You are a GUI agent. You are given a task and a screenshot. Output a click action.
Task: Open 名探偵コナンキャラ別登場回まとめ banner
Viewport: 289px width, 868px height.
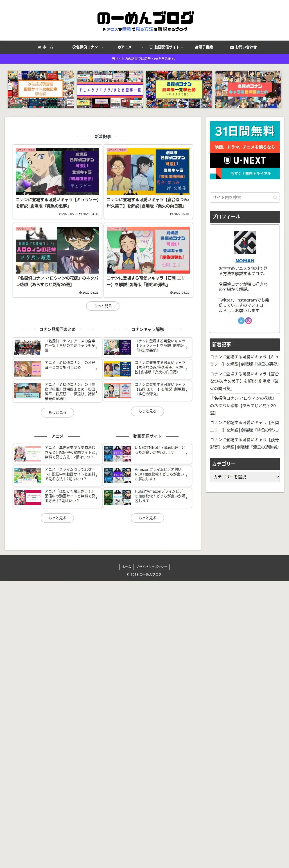pos(248,89)
